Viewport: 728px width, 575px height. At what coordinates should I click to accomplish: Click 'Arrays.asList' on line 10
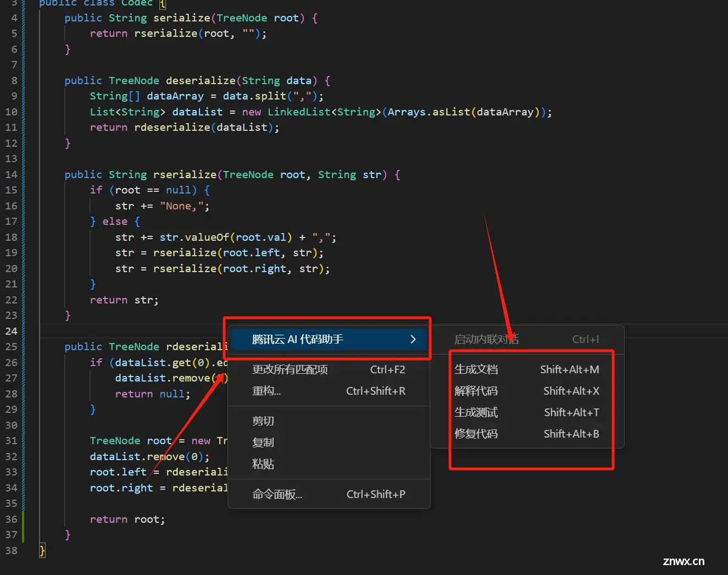click(x=429, y=112)
